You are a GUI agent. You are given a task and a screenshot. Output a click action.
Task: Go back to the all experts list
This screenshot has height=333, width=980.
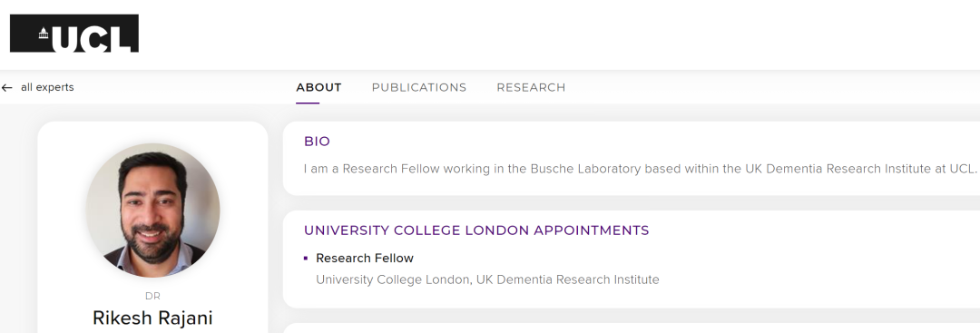(x=47, y=87)
